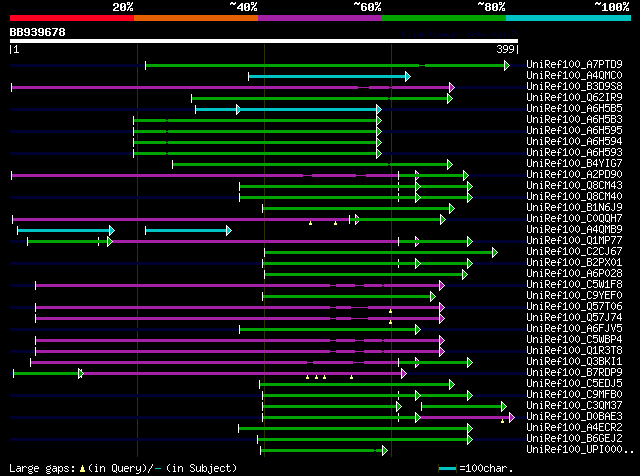
Task: Click the cyan 100char scale bar
Action: pos(447,469)
